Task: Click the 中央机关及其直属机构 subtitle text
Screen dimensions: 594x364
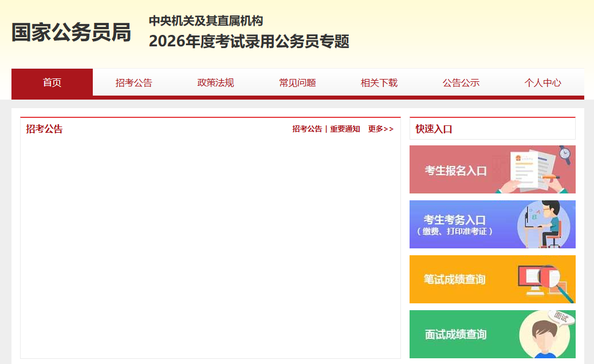Action: pyautogui.click(x=206, y=21)
